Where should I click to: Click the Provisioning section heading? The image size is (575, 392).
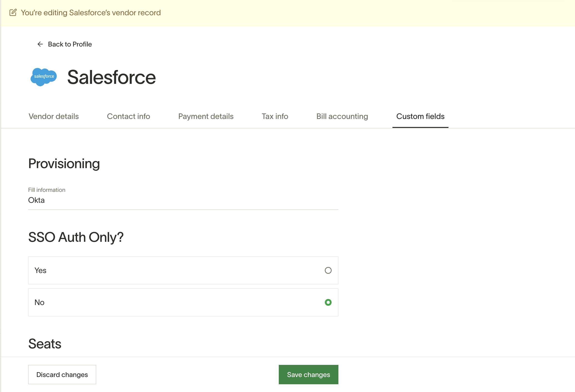64,163
